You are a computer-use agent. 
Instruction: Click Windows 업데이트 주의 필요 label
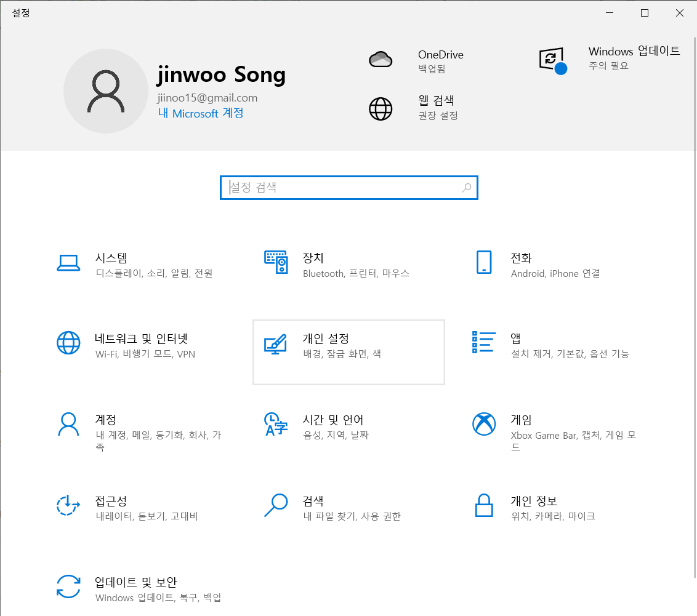tap(608, 66)
